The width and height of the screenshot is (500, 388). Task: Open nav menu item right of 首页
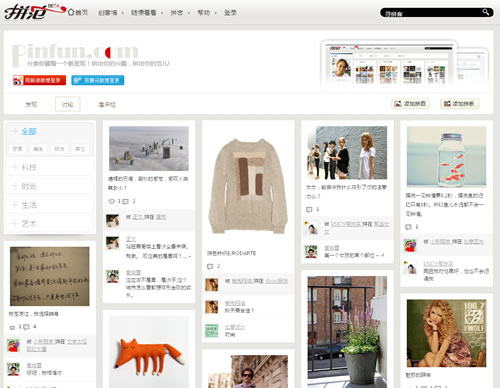click(107, 13)
